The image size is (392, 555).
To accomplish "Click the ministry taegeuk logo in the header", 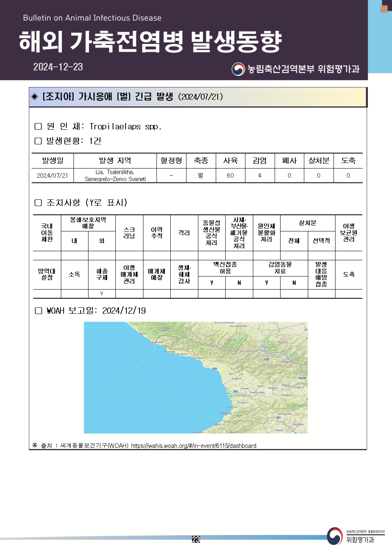I will [x=238, y=69].
